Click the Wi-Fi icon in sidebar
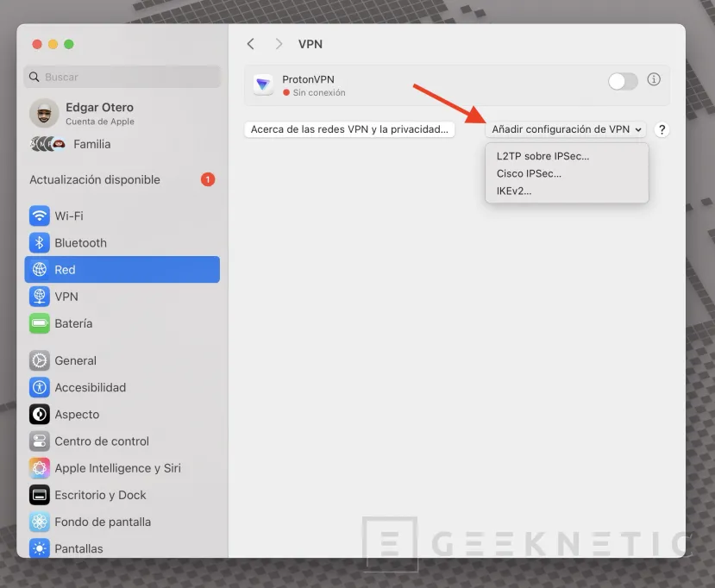This screenshot has width=715, height=588. coord(39,216)
